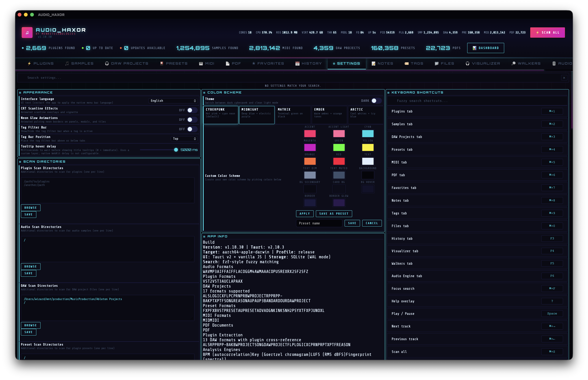
Task: Open the Walkers tab
Action: tap(526, 63)
